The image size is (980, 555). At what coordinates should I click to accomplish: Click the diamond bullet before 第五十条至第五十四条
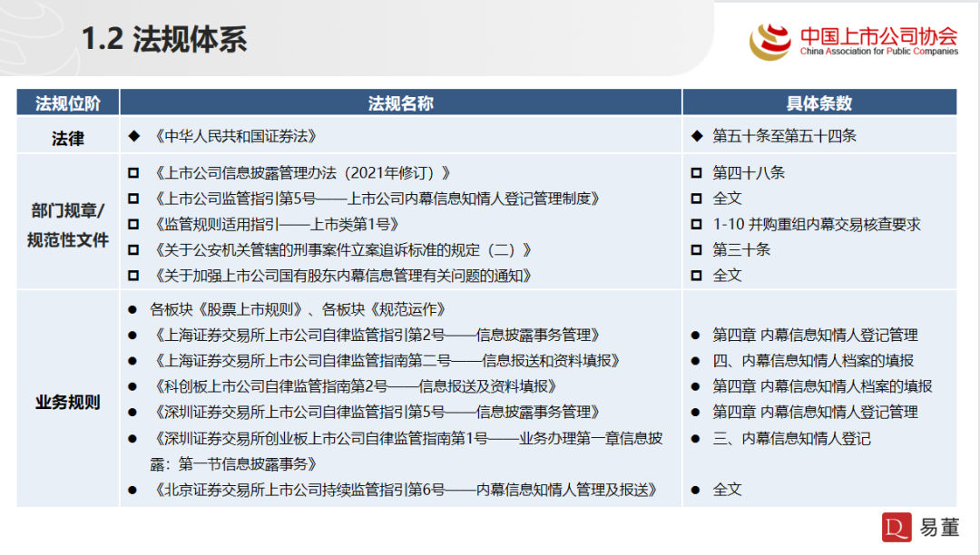[696, 135]
